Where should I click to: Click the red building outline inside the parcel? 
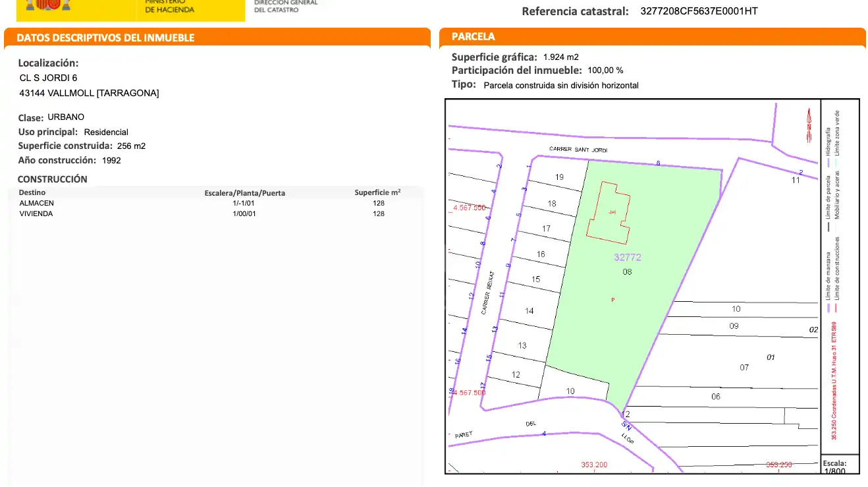608,212
